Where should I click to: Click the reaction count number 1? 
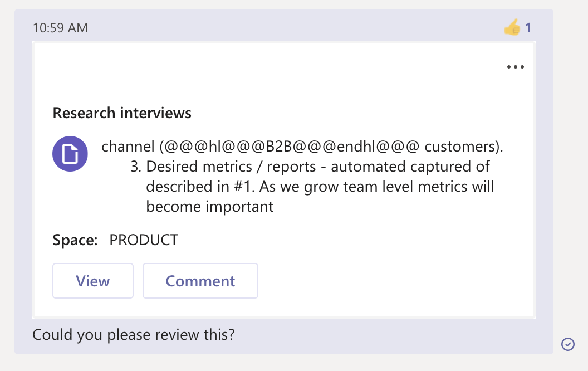pyautogui.click(x=528, y=27)
